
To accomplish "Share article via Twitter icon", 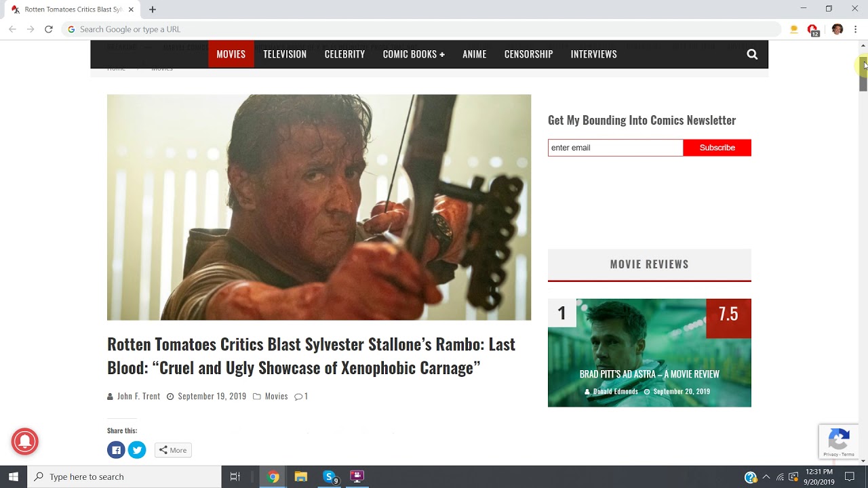I will pyautogui.click(x=137, y=450).
